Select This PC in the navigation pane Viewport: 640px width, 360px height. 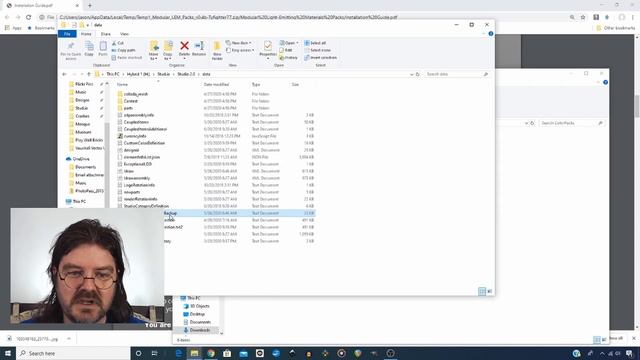pyautogui.click(x=76, y=201)
